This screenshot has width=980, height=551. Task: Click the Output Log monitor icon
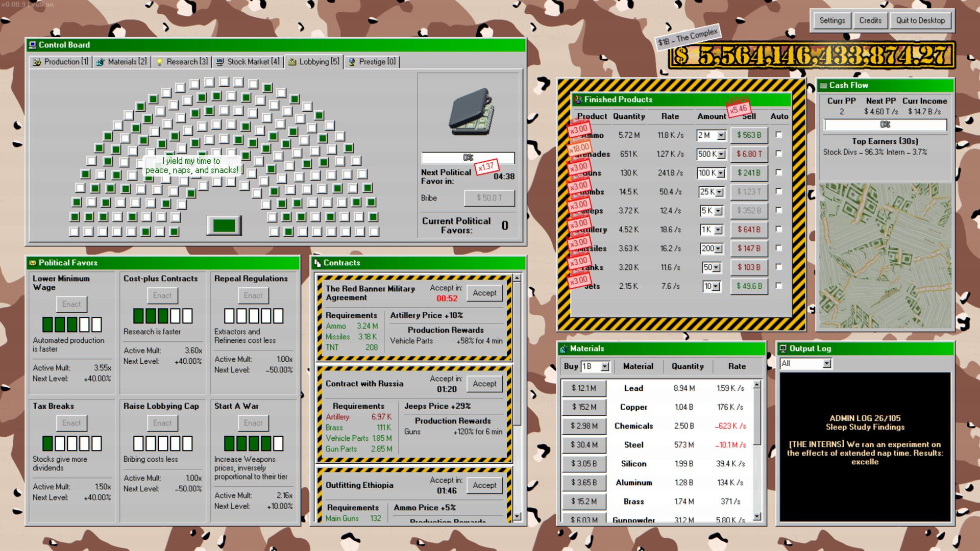point(782,348)
